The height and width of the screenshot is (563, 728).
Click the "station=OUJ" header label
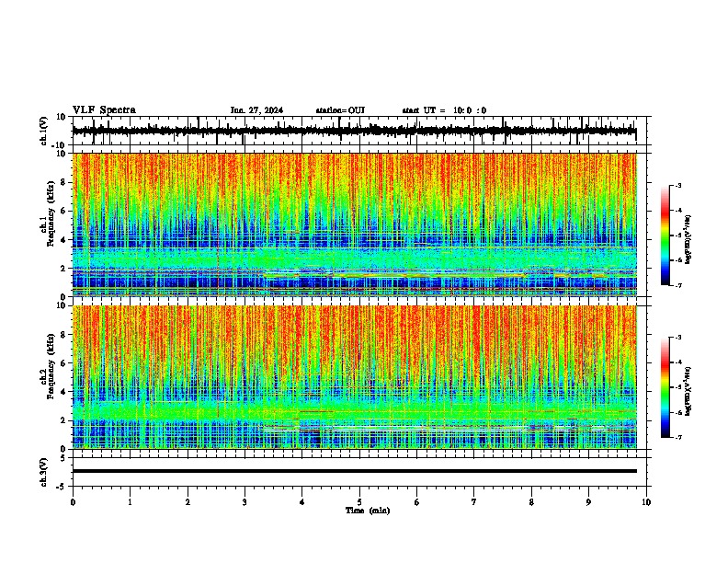click(340, 110)
